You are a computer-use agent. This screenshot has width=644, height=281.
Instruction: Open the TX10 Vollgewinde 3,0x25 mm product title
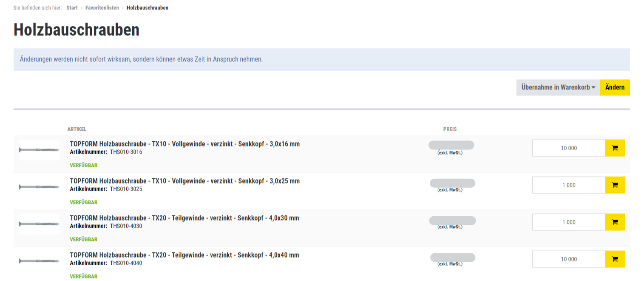tap(184, 181)
